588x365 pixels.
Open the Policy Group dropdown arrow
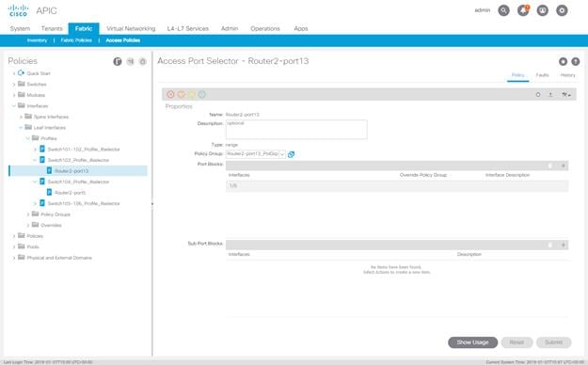tap(282, 154)
